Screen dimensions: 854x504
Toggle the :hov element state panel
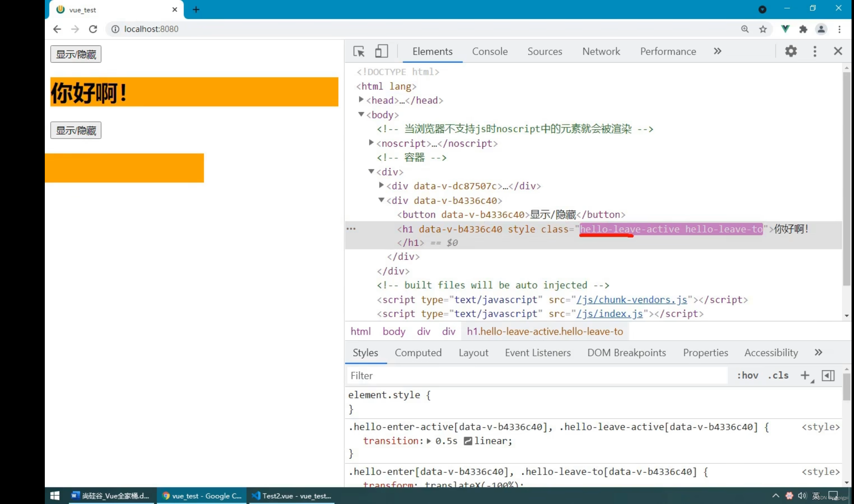747,376
